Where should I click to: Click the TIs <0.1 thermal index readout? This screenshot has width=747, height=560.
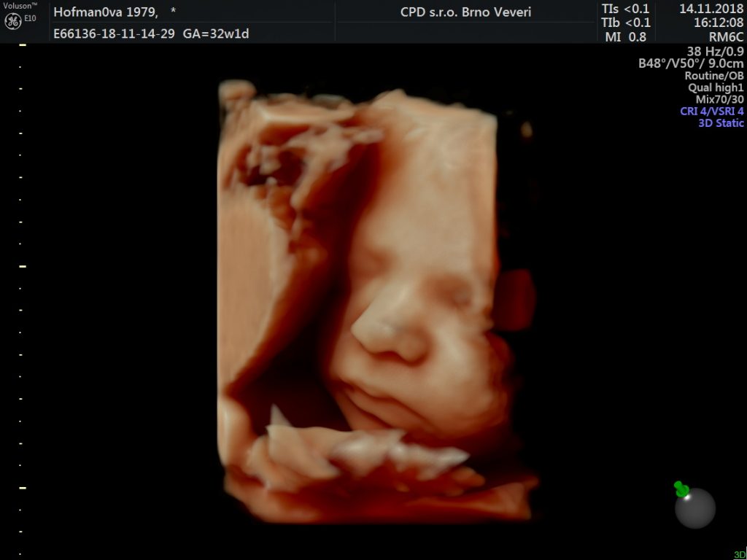(625, 9)
